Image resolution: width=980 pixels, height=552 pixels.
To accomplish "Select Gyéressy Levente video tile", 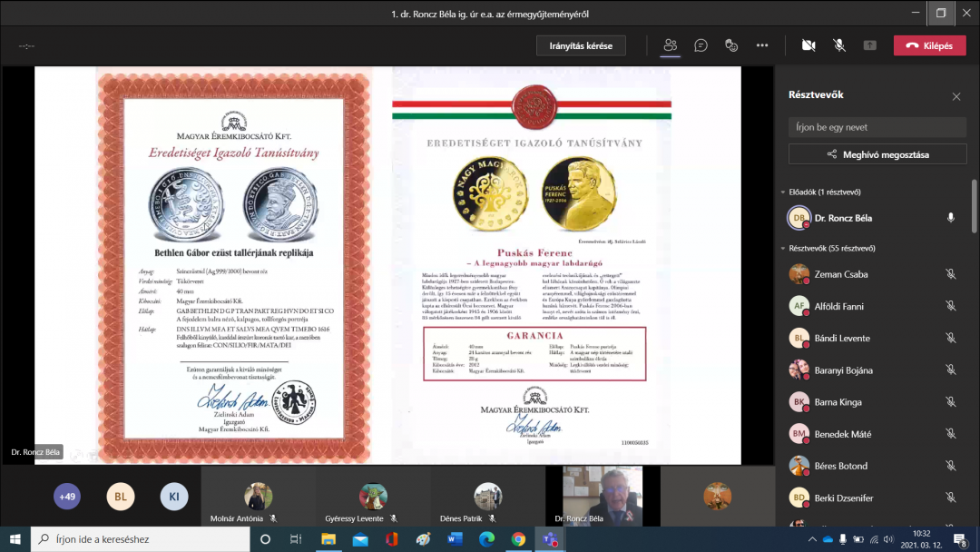I will tap(373, 497).
